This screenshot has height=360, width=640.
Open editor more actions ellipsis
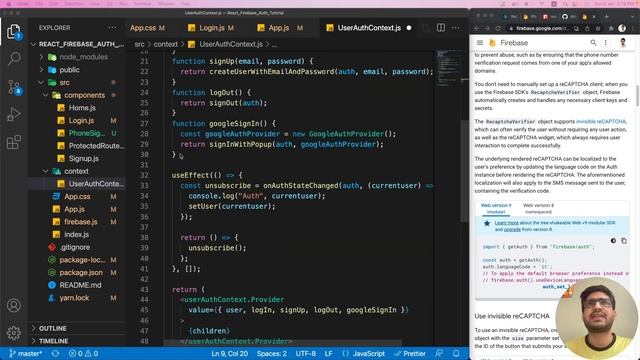456,28
